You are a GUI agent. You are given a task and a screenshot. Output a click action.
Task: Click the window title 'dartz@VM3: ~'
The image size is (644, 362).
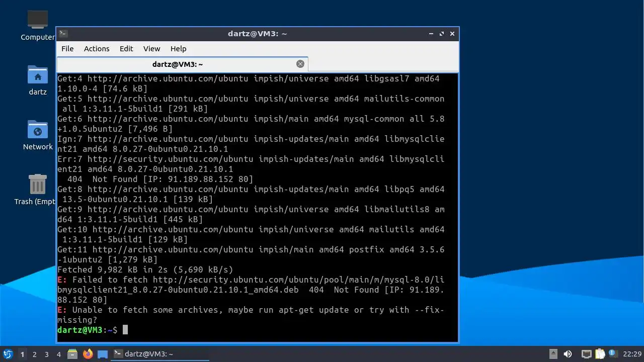257,34
